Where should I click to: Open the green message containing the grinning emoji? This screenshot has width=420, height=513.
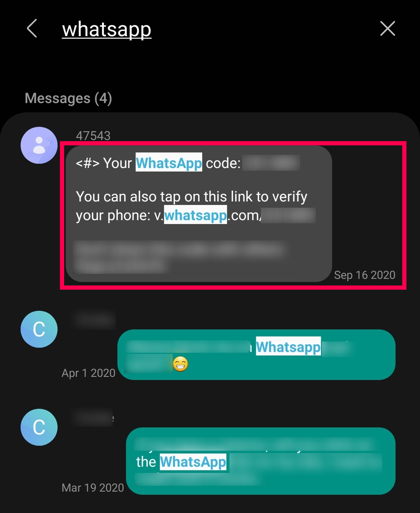(256, 355)
